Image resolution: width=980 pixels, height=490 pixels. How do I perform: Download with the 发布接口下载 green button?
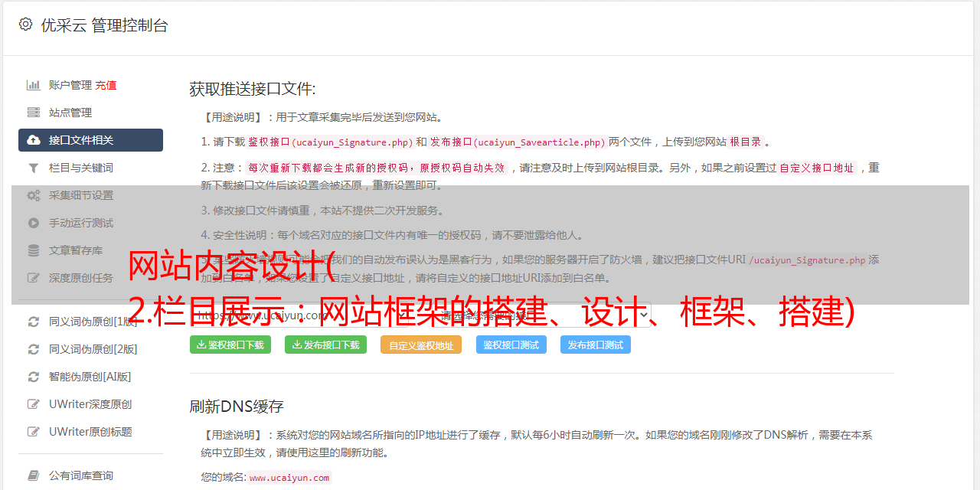(325, 345)
